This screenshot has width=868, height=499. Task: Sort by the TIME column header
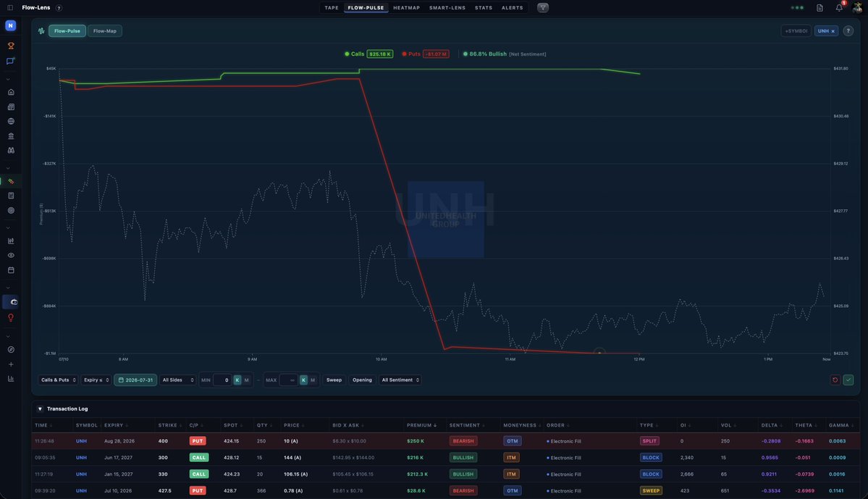tap(43, 425)
